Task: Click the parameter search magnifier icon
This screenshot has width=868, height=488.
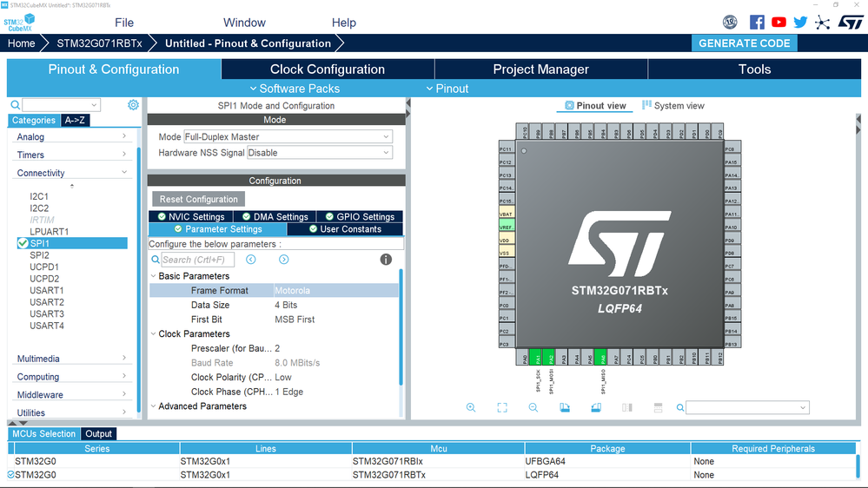Action: (x=156, y=260)
